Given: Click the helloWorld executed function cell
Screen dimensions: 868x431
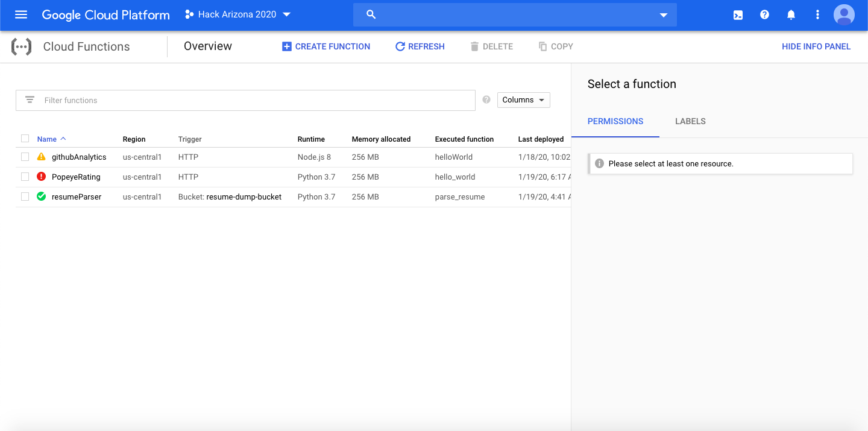Looking at the screenshot, I should tap(454, 157).
